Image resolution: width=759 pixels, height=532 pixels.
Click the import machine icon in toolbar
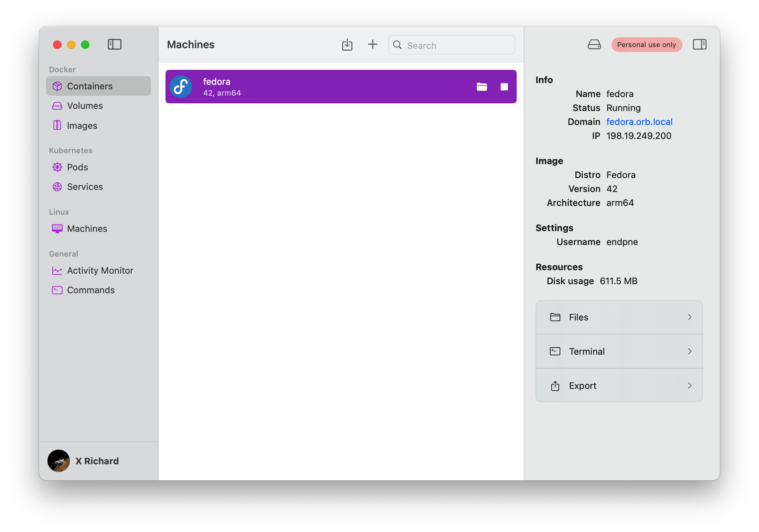pos(347,45)
